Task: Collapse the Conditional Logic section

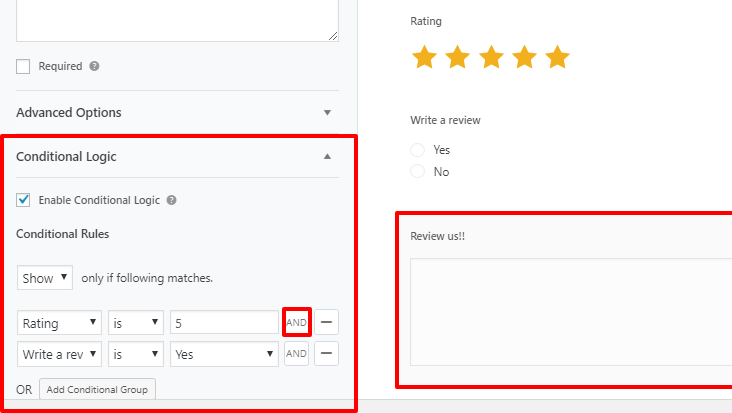Action: pos(177,156)
